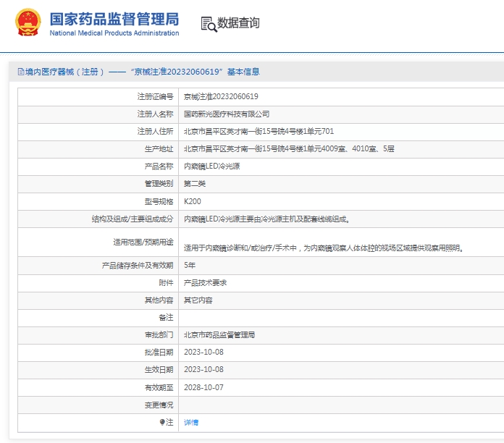Screen dimensions: 504x443
Task: Click the 产品储存条件及有效期 label
Action: [x=138, y=265]
